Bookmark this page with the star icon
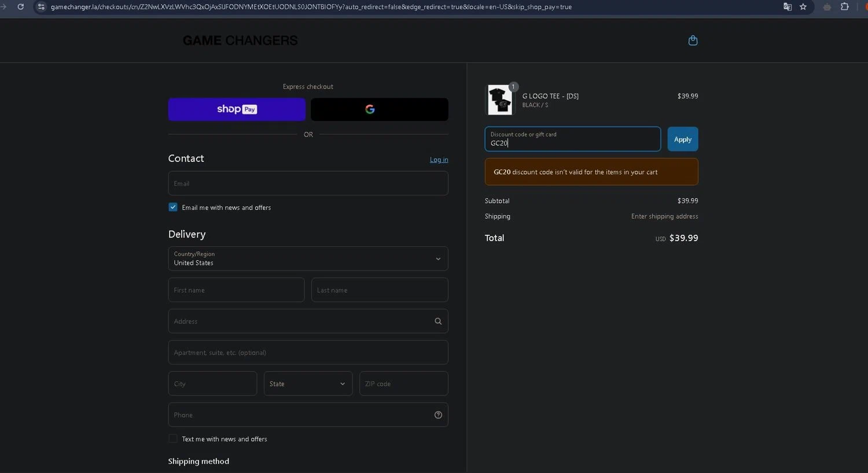 [x=803, y=7]
